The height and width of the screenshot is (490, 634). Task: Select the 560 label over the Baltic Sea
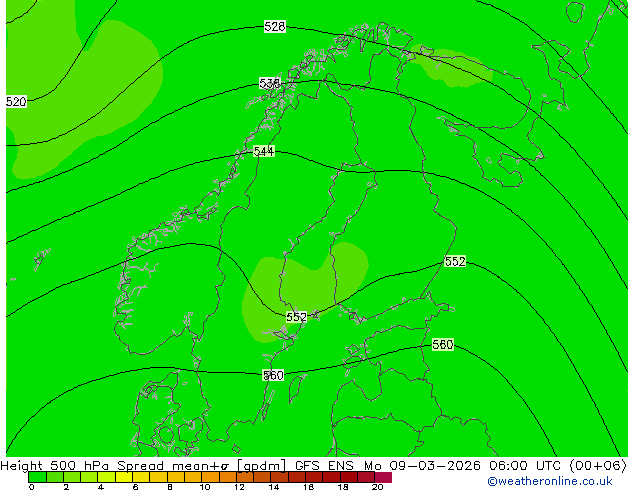[x=273, y=376]
